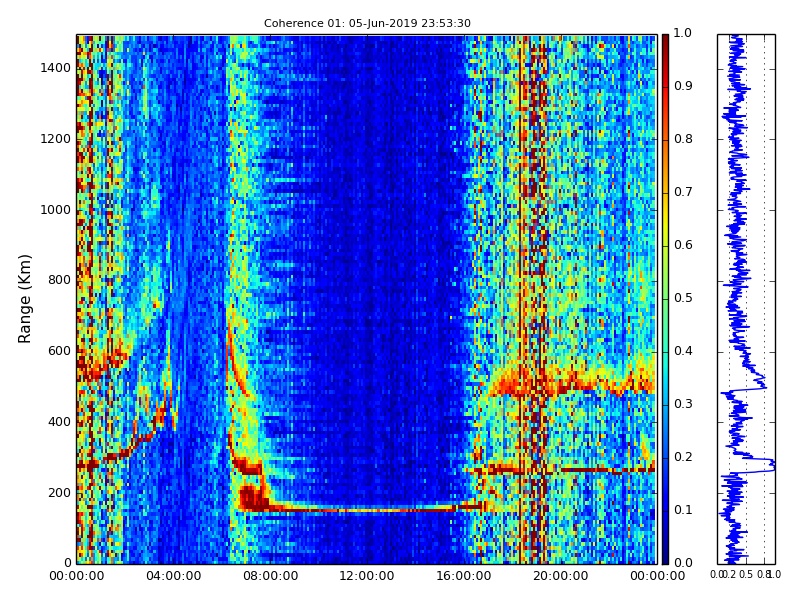Click the 400 range tick label
Image resolution: width=800 pixels, height=600 pixels.
point(59,422)
